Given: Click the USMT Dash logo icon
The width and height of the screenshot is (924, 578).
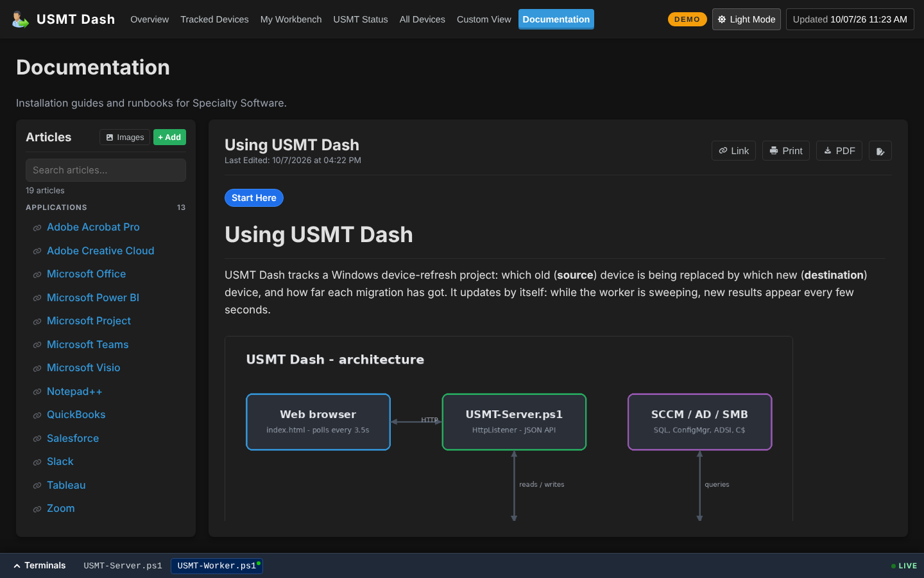Looking at the screenshot, I should coord(20,19).
